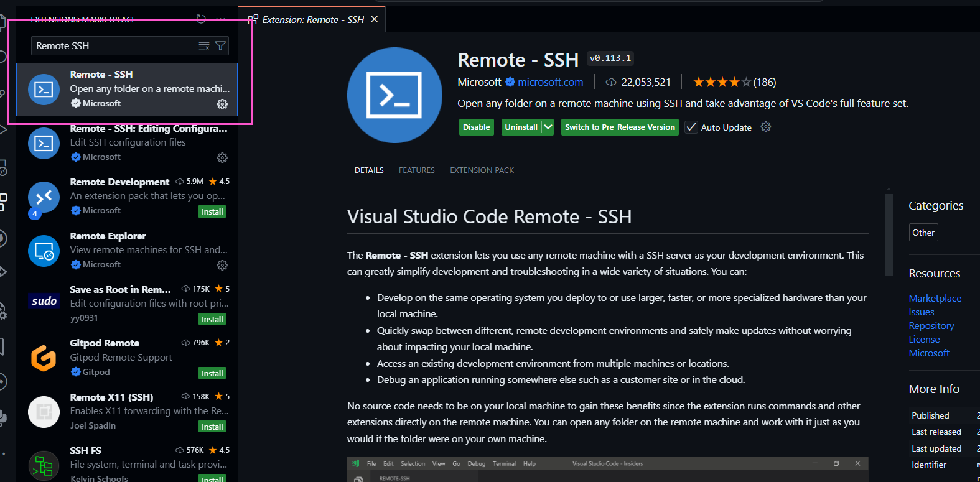This screenshot has height=482, width=980.
Task: Open the Microsoft link under Resources
Action: pos(930,353)
